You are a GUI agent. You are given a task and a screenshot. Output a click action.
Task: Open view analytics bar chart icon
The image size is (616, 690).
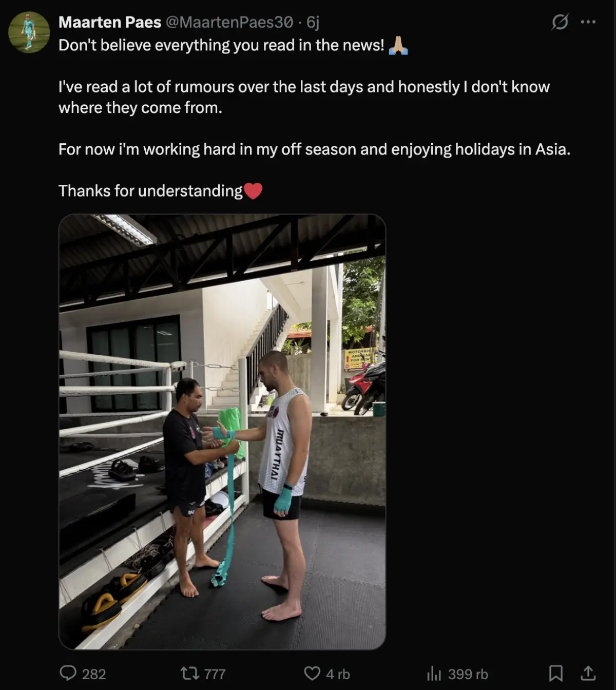[434, 673]
